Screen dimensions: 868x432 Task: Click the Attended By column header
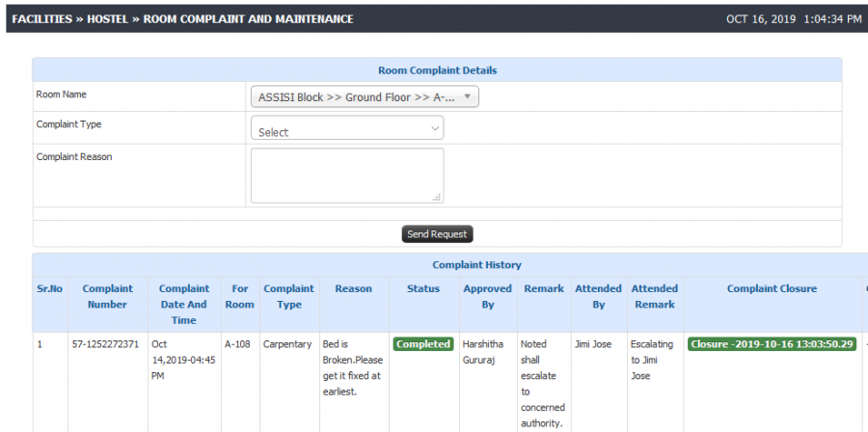598,296
